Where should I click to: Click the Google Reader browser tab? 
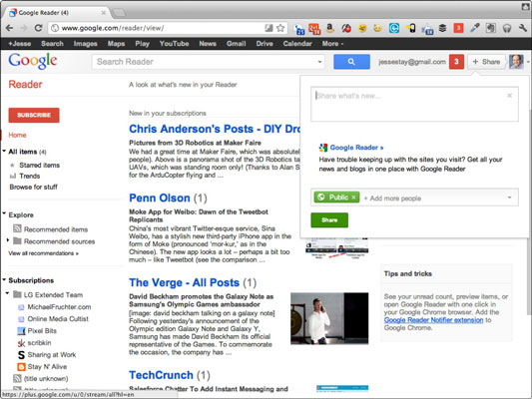coord(58,13)
